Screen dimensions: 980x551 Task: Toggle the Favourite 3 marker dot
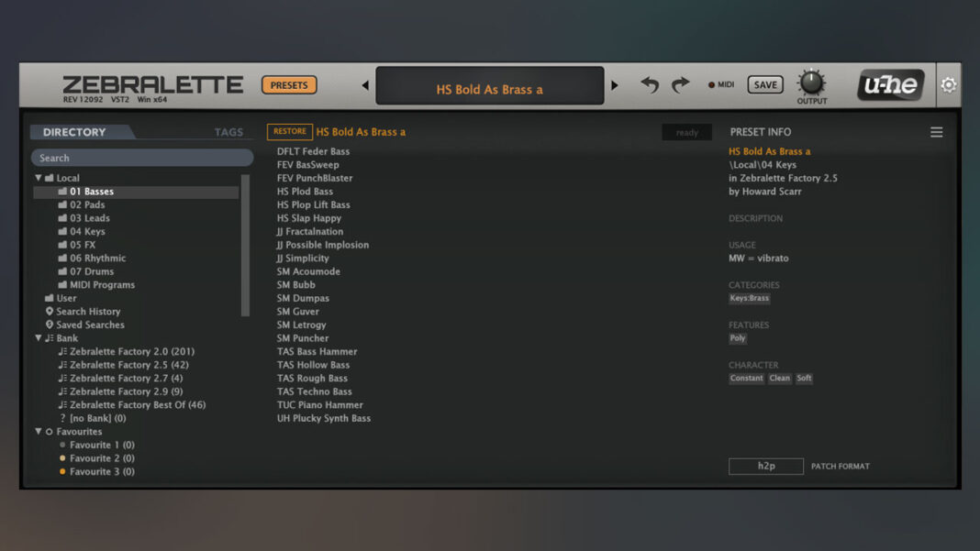point(61,471)
